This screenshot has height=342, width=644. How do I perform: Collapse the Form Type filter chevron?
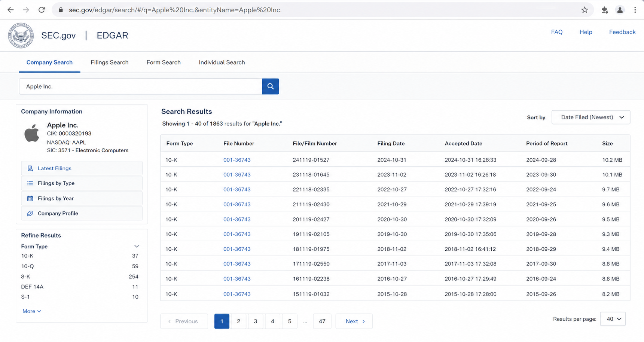(x=137, y=246)
